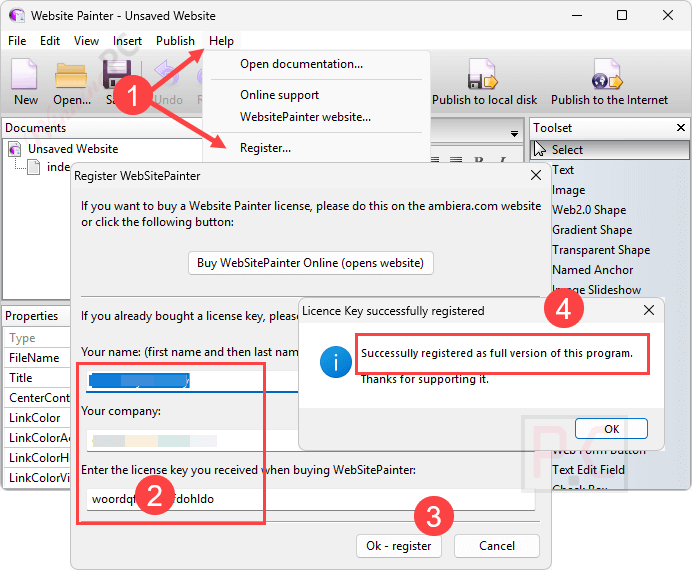Click the LinkColor property row
Image resolution: width=692 pixels, height=570 pixels.
click(37, 418)
